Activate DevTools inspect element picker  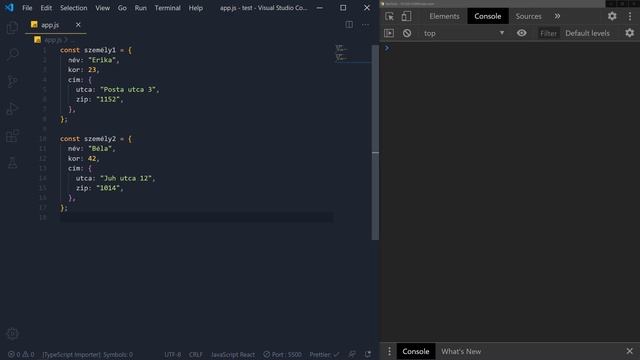point(389,16)
